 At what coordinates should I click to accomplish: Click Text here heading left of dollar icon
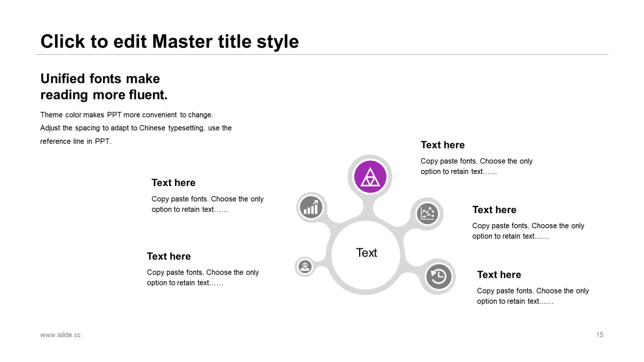[169, 256]
